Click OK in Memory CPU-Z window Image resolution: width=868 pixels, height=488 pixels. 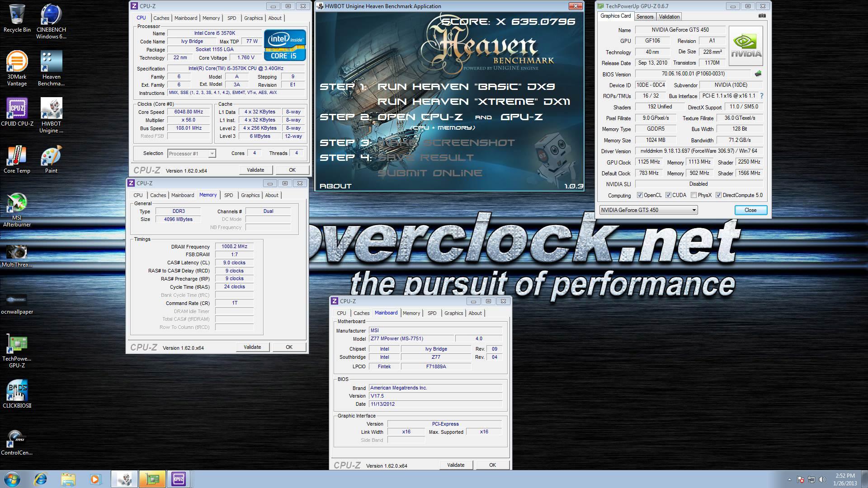click(x=289, y=347)
